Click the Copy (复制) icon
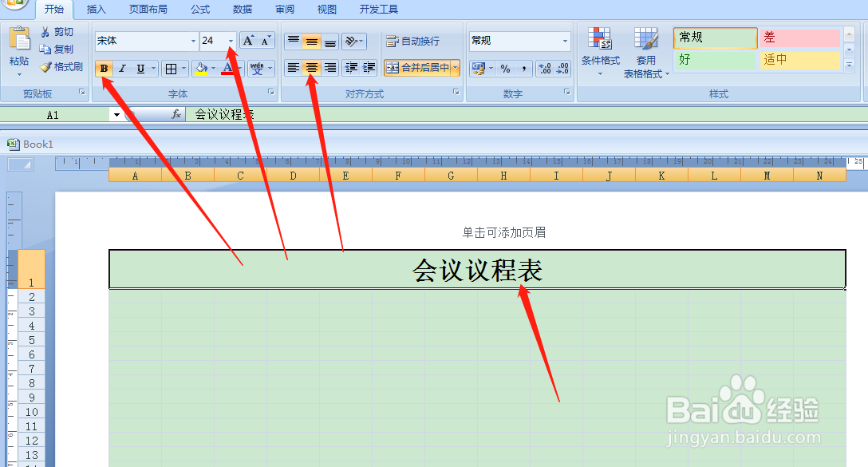 [45, 49]
